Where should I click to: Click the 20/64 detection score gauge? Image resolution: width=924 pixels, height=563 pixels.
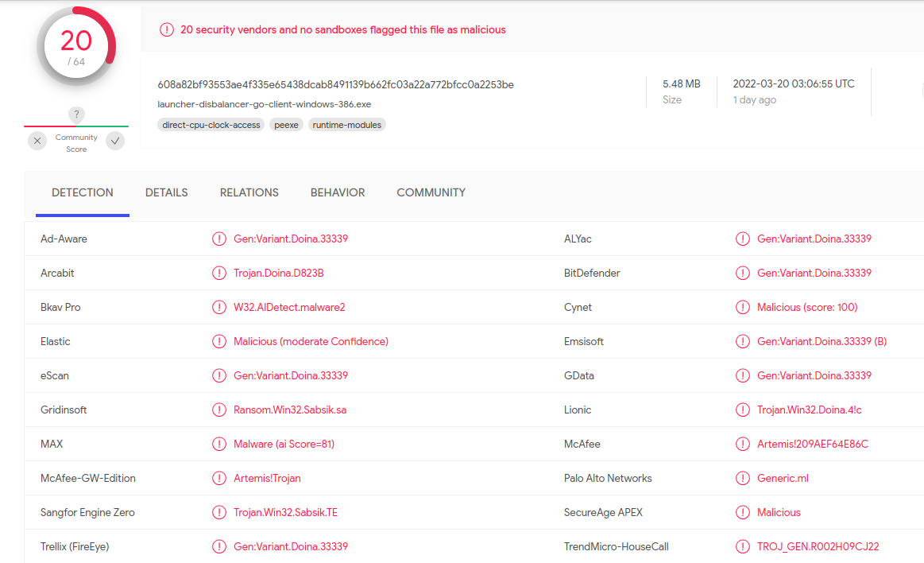coord(76,46)
